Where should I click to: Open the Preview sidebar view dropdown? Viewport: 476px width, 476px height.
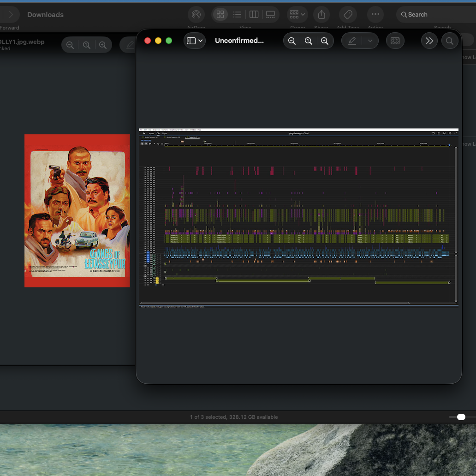click(195, 41)
